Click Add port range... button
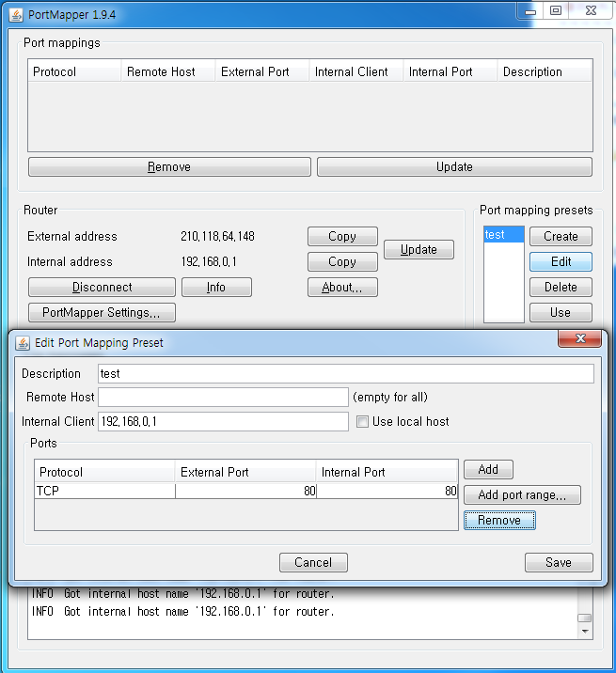Viewport: 616px width, 673px height. point(522,494)
